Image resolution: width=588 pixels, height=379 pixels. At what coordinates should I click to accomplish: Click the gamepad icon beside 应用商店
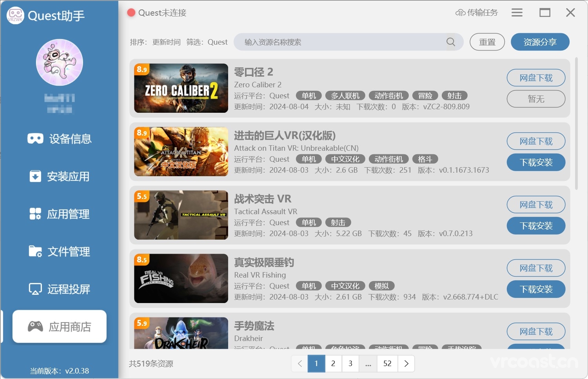pyautogui.click(x=35, y=326)
